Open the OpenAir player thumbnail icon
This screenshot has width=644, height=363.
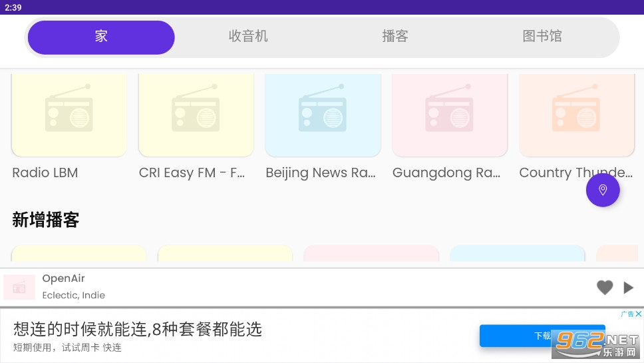[x=19, y=287]
